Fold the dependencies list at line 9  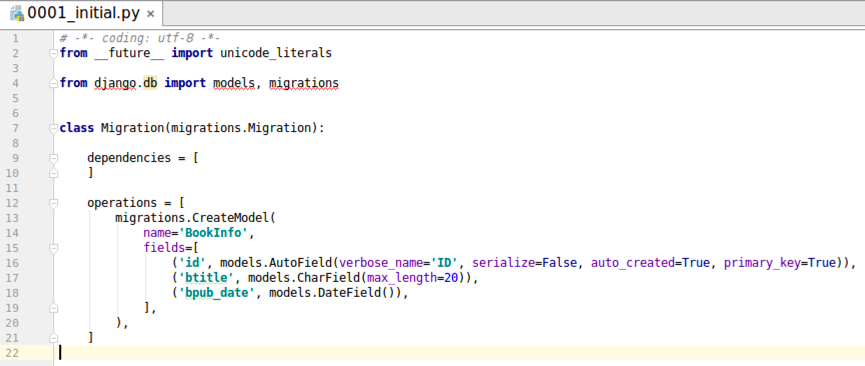click(x=54, y=158)
